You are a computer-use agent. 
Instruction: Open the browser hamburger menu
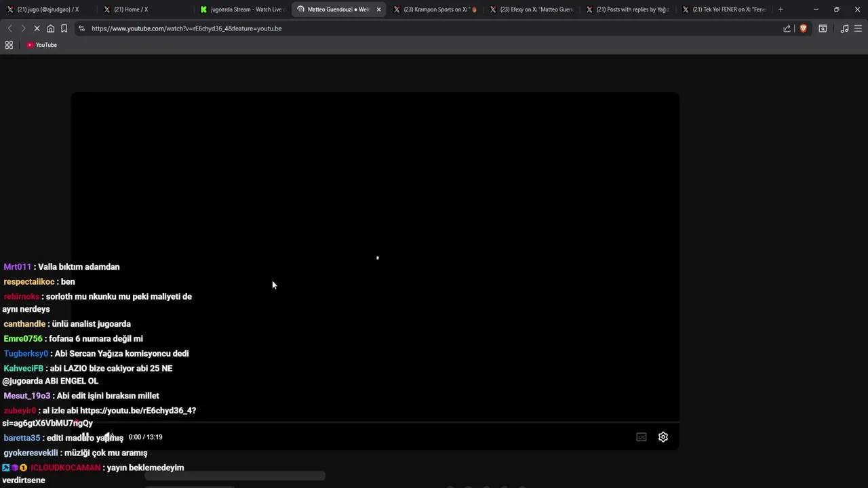point(858,28)
